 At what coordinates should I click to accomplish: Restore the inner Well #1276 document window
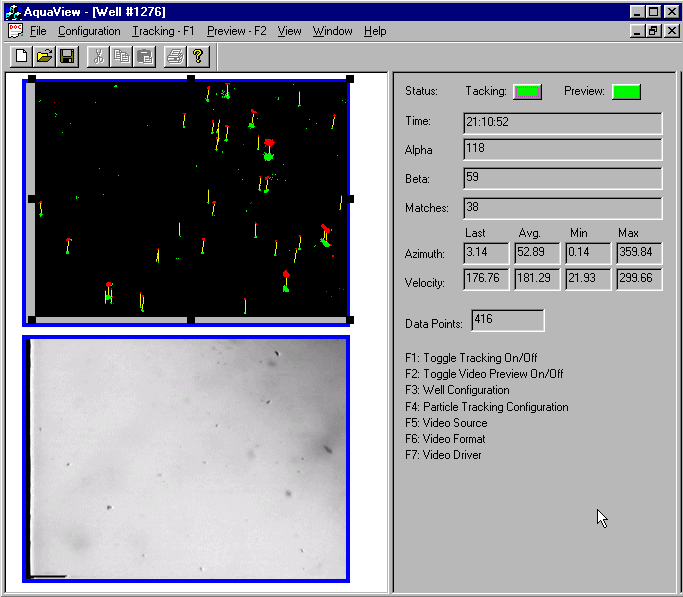[x=653, y=31]
